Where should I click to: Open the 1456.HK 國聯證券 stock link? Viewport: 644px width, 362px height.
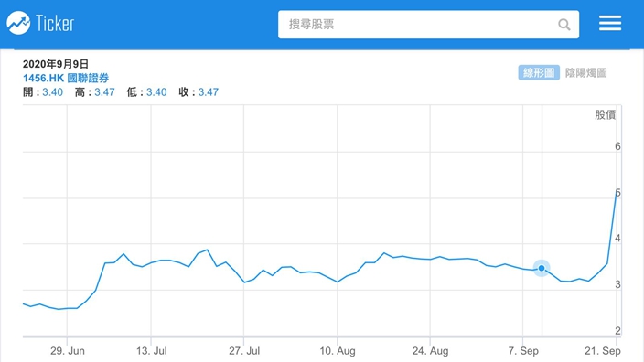(x=66, y=78)
